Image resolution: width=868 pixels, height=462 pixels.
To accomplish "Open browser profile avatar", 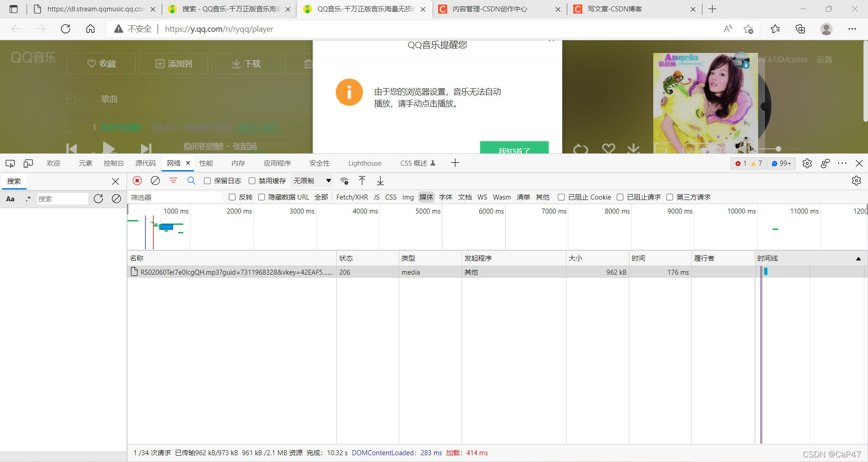I will [x=826, y=29].
